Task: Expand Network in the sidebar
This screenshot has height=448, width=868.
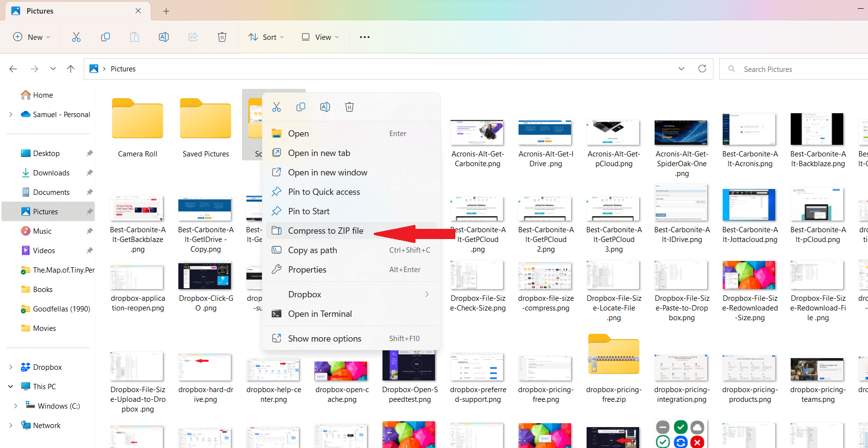Action: point(11,425)
